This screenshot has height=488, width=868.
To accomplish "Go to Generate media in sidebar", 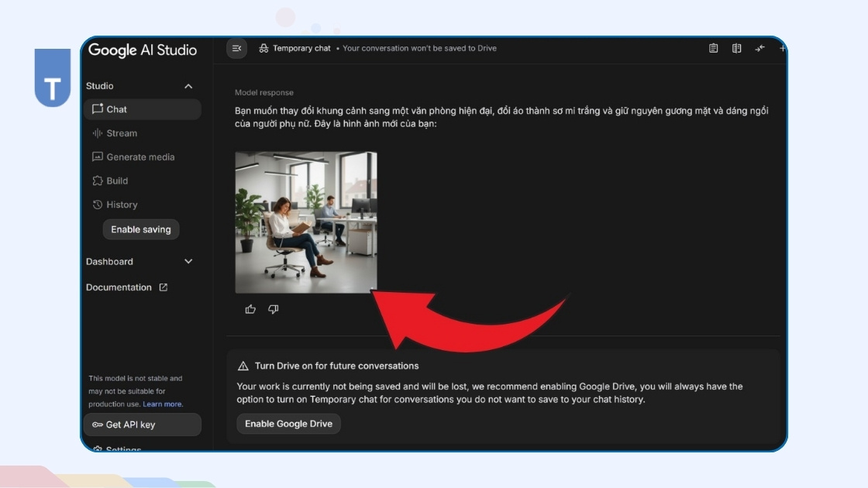I will tap(139, 157).
